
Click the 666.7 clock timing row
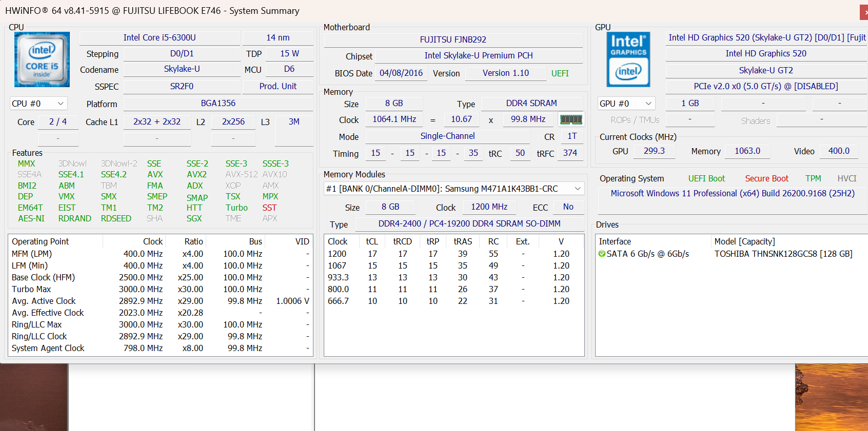click(x=454, y=301)
